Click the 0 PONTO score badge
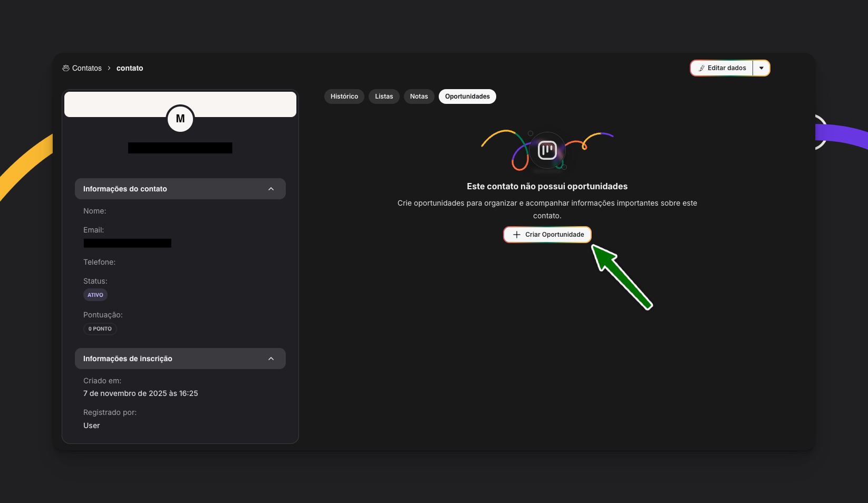868x503 pixels. pyautogui.click(x=100, y=328)
